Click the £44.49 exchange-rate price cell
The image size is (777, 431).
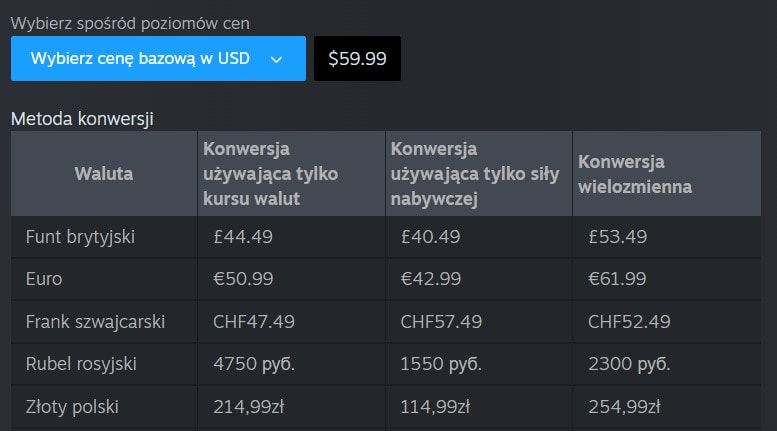point(243,237)
